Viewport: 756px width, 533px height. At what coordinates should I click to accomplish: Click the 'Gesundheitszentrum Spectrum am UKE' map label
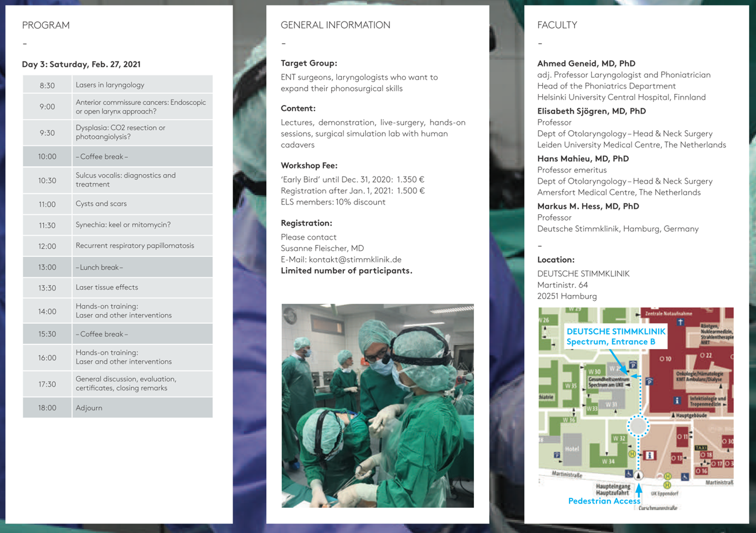coord(609,381)
